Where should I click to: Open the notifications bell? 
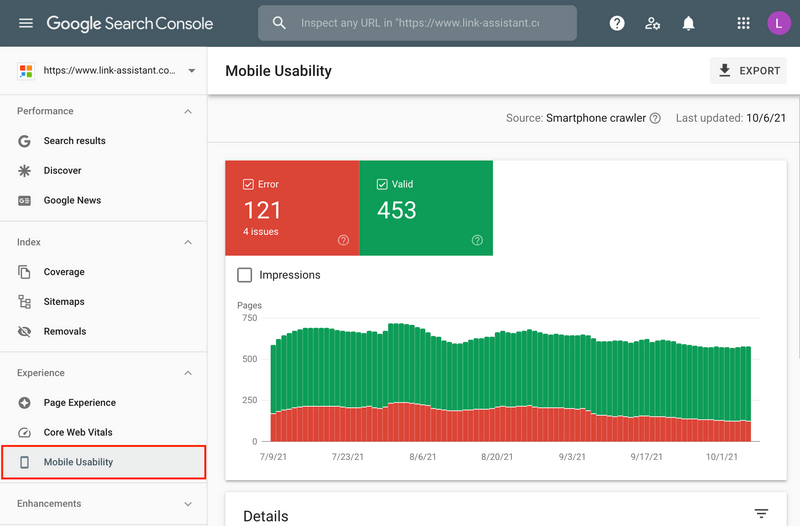(x=688, y=23)
